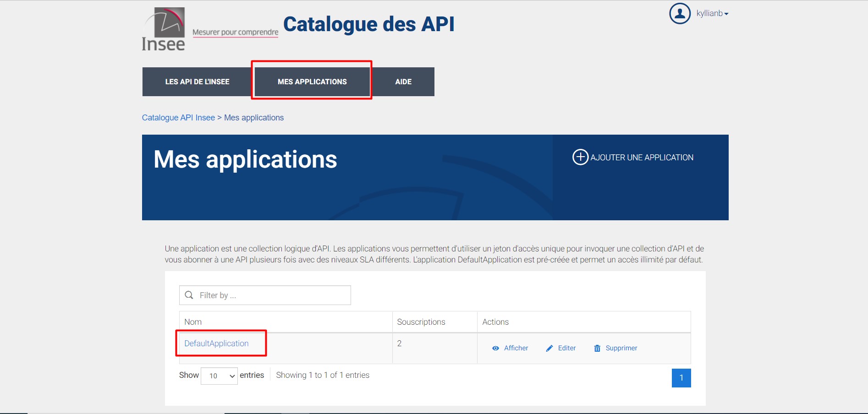Viewport: 868px width, 414px height.
Task: Open the DefaultApplication link
Action: (x=216, y=343)
